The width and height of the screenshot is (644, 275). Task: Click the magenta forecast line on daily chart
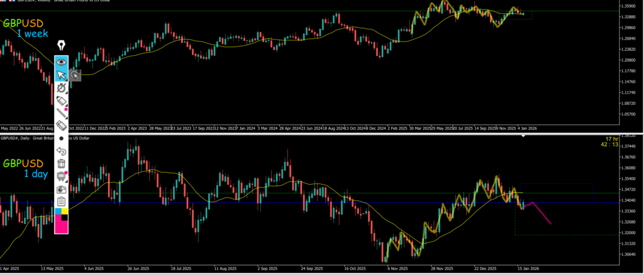point(542,214)
